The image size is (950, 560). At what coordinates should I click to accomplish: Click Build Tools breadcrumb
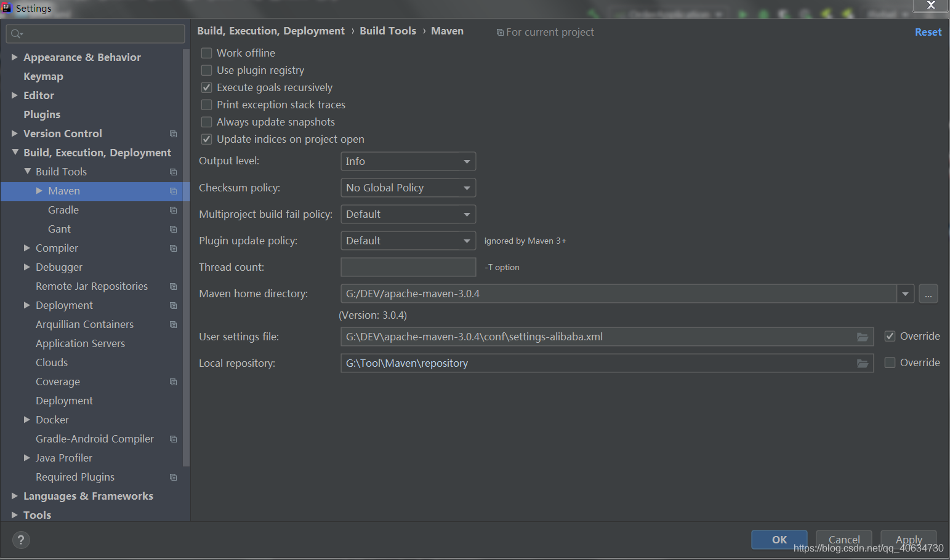pos(388,31)
